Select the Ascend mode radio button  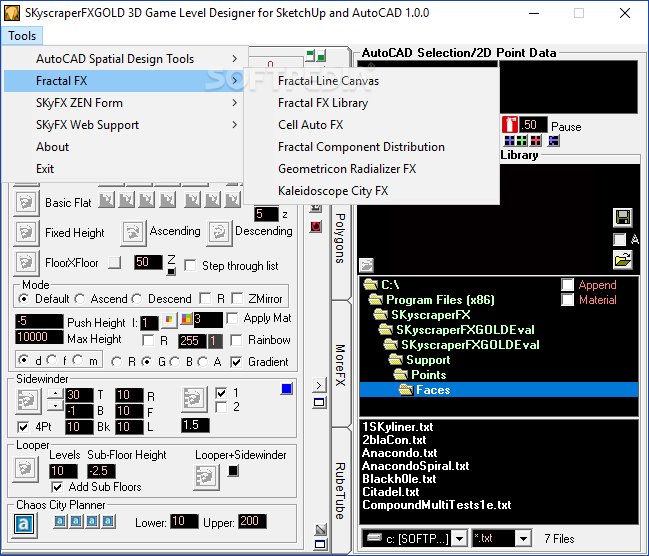80,298
